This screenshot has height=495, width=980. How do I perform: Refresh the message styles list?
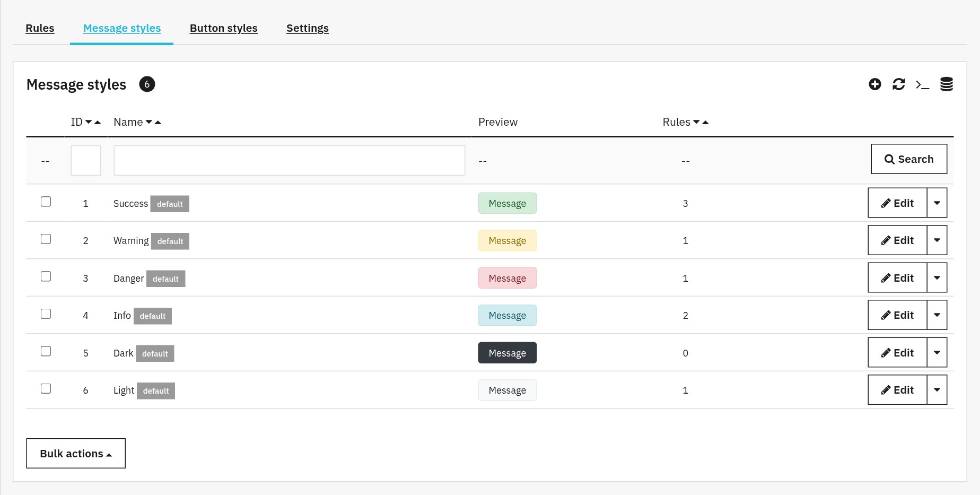point(899,84)
